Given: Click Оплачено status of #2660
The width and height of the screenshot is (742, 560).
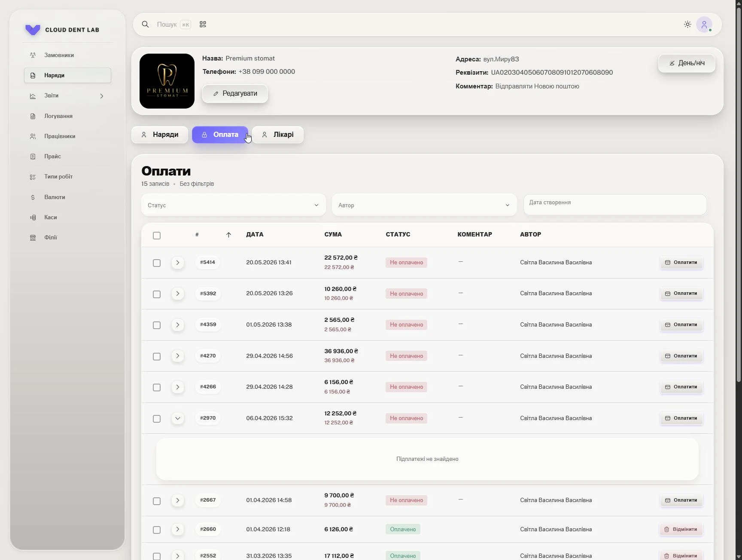Looking at the screenshot, I should coord(403,530).
